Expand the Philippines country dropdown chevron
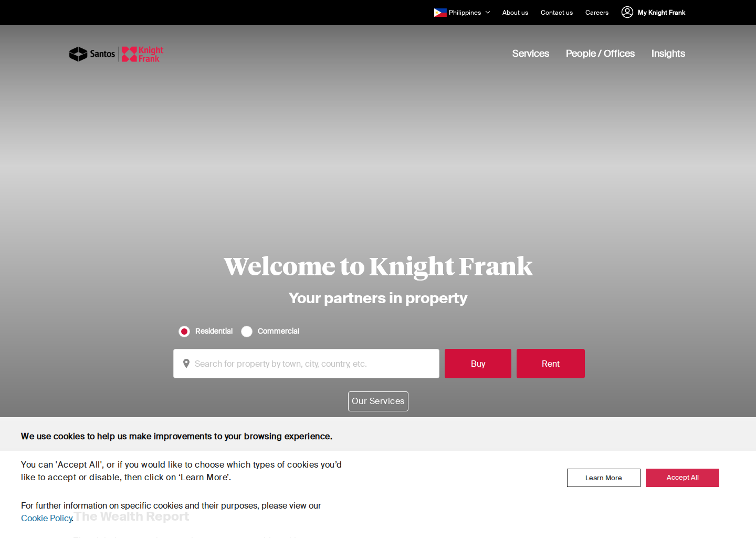This screenshot has height=538, width=756. [488, 13]
